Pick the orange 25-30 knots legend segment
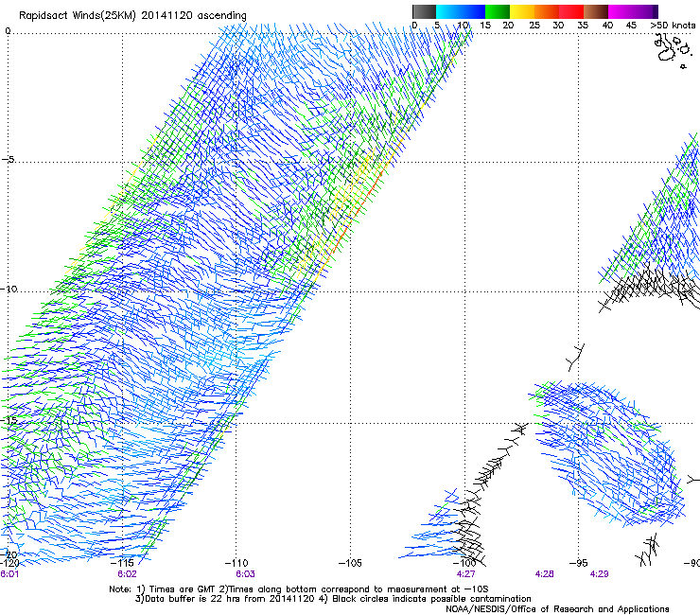 (547, 11)
